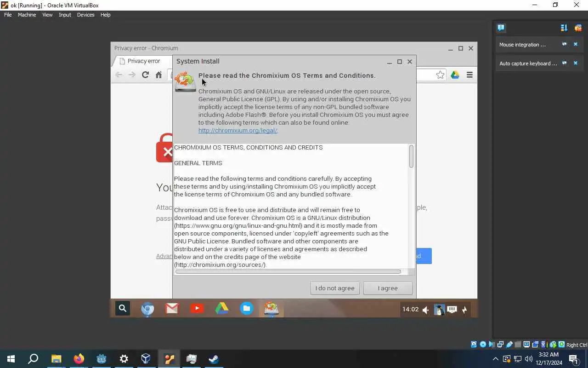Open the chromixium.org/legal link
The height and width of the screenshot is (368, 588).
[x=237, y=130]
